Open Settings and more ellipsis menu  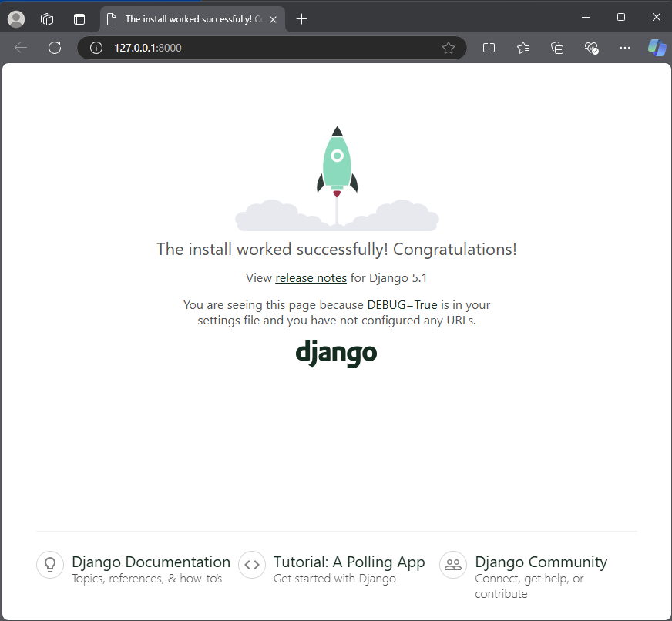point(625,48)
